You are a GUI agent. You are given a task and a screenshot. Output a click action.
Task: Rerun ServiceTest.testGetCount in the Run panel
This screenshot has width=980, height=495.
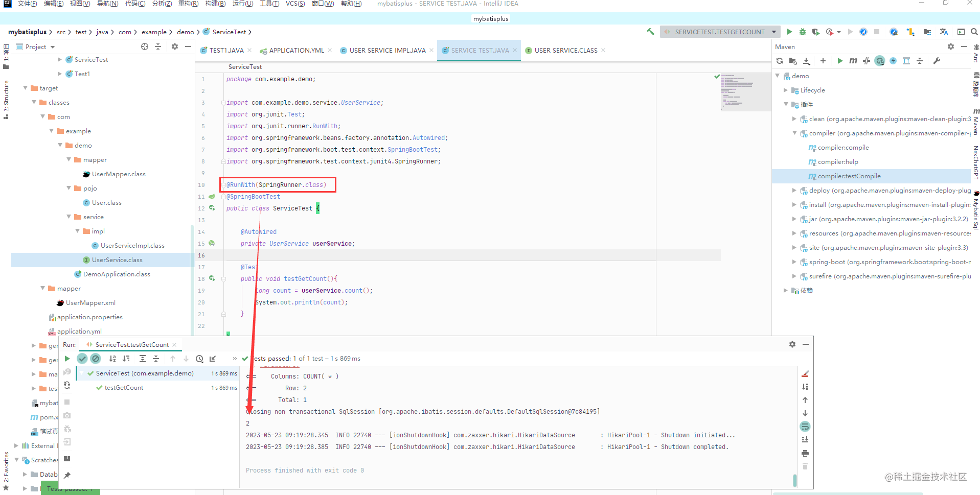tap(67, 359)
